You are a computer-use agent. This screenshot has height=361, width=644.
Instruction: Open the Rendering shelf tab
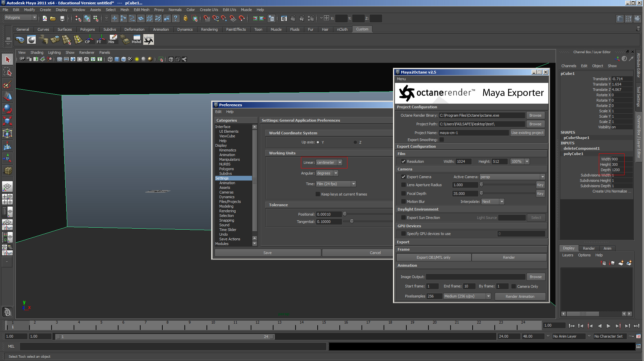[x=209, y=29]
